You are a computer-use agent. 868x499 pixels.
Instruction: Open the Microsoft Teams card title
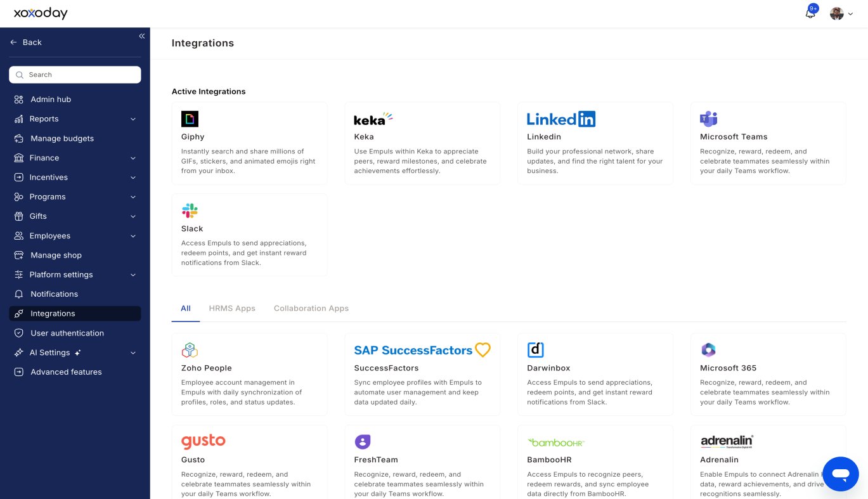coord(734,137)
